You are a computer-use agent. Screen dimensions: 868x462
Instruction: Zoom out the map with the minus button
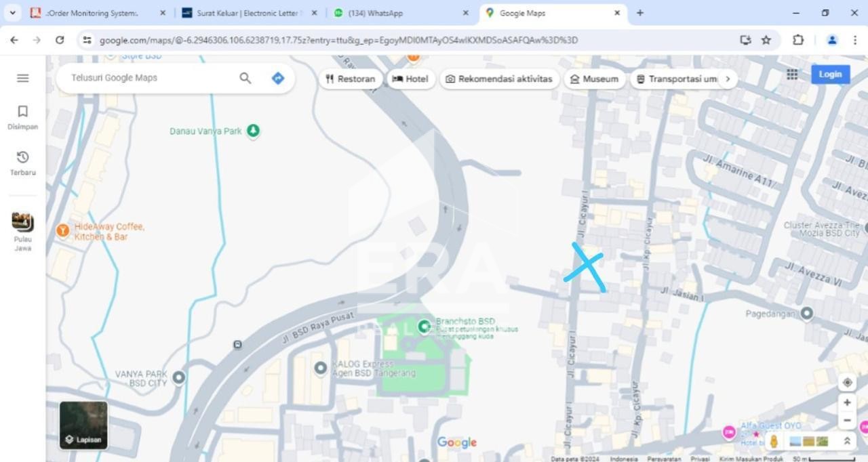pyautogui.click(x=847, y=421)
